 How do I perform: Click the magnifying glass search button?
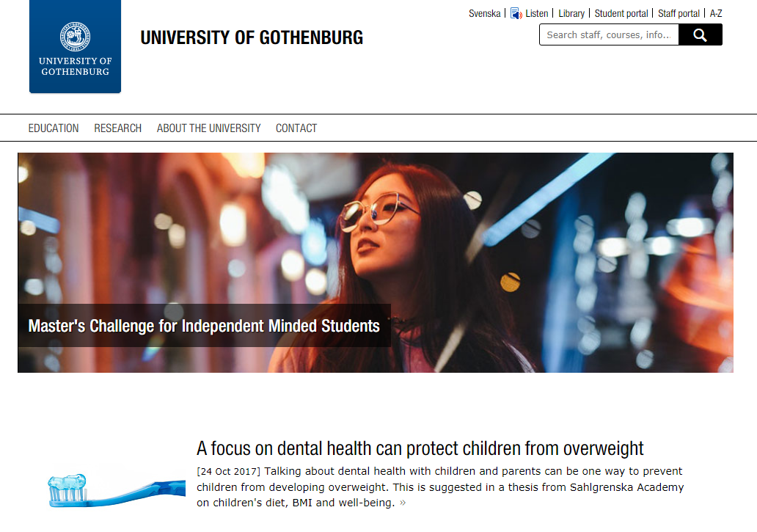[x=700, y=34]
